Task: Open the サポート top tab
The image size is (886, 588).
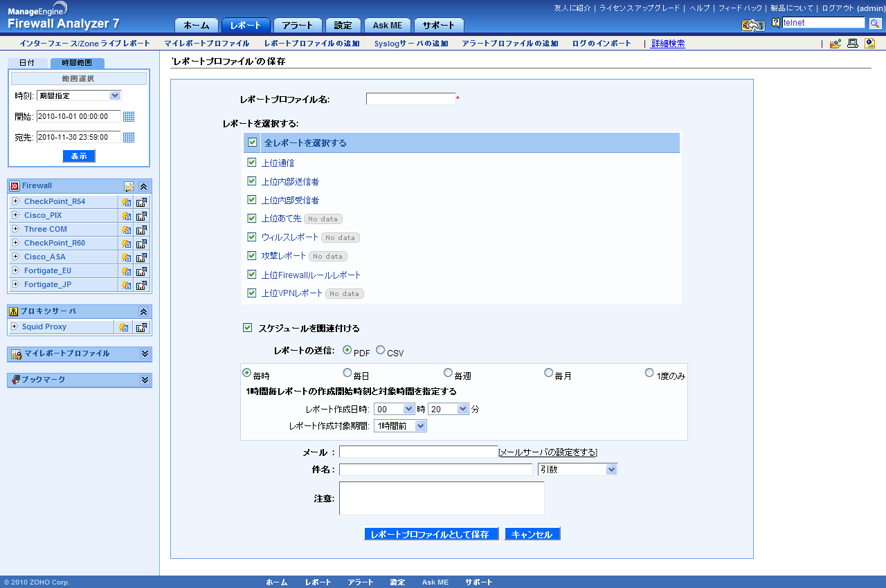Action: (x=439, y=26)
